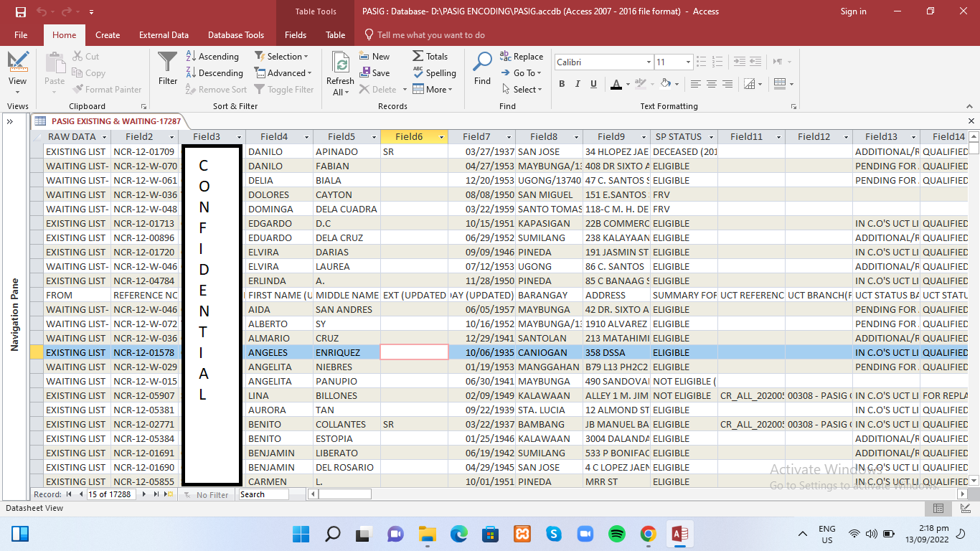
Task: Toggle Bold text formatting
Action: 562,84
